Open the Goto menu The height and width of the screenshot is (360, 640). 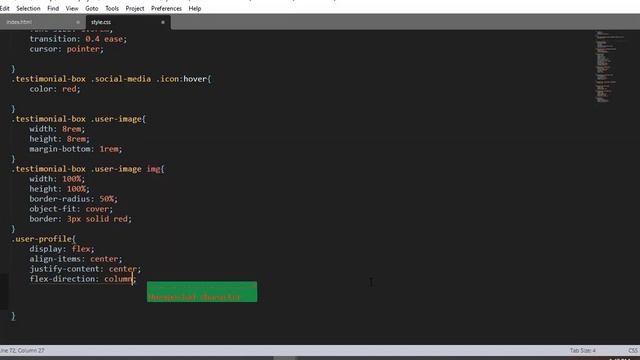(92, 8)
